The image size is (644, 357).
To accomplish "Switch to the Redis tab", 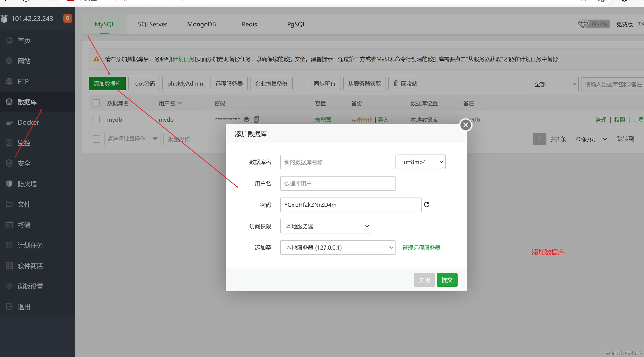I will coord(249,24).
